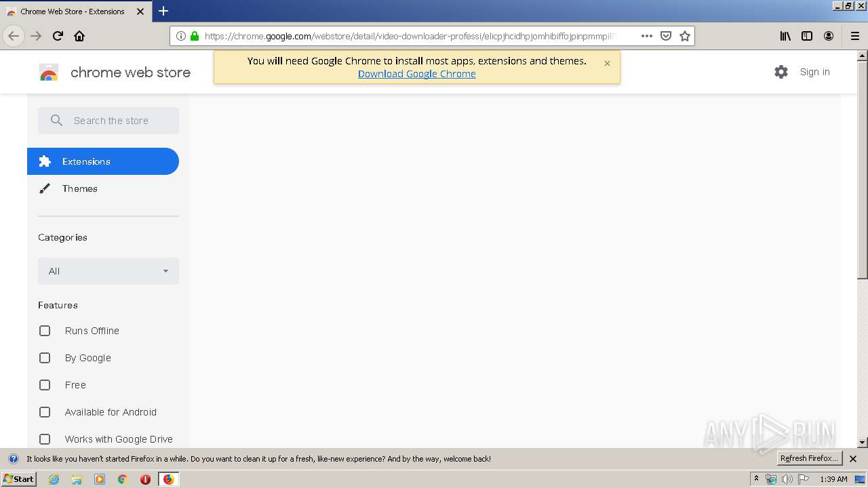This screenshot has height=488, width=868.
Task: Tick Available for Android checkbox
Action: (45, 412)
